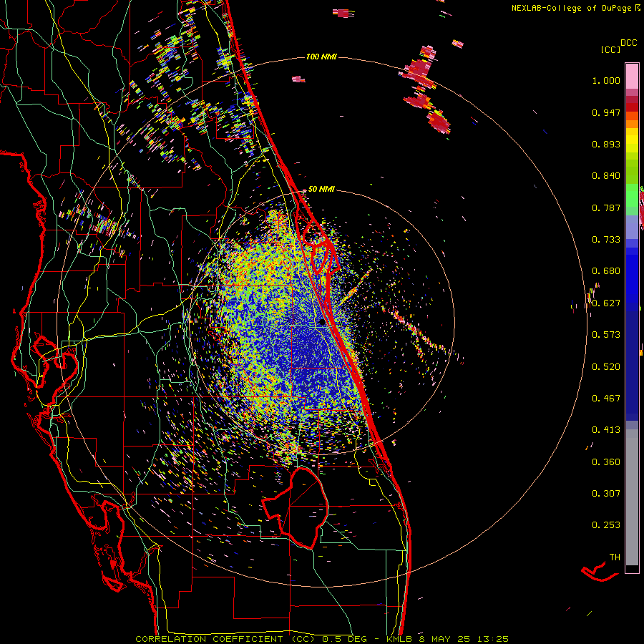Click the 0.360 legend value

[x=606, y=462]
